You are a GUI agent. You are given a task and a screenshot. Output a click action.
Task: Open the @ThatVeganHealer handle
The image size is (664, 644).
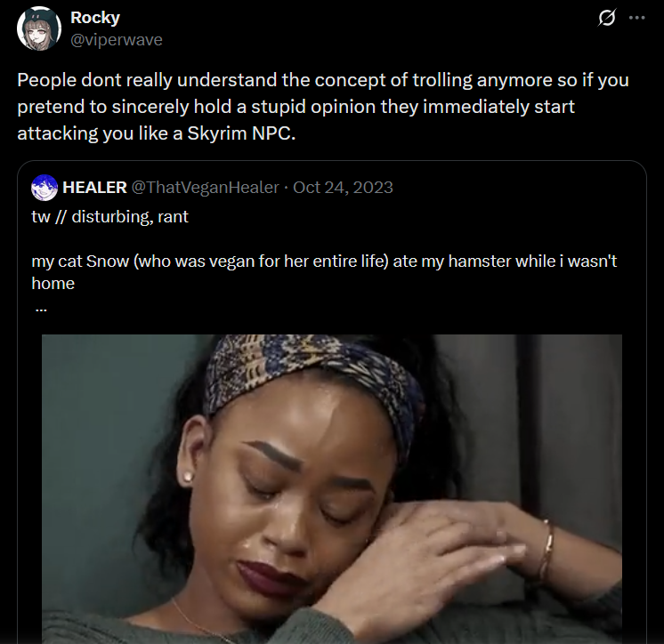point(206,188)
